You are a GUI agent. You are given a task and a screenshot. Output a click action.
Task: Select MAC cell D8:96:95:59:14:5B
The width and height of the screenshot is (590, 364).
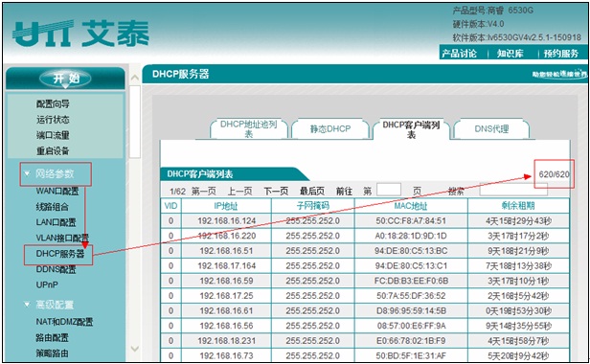pos(411,311)
